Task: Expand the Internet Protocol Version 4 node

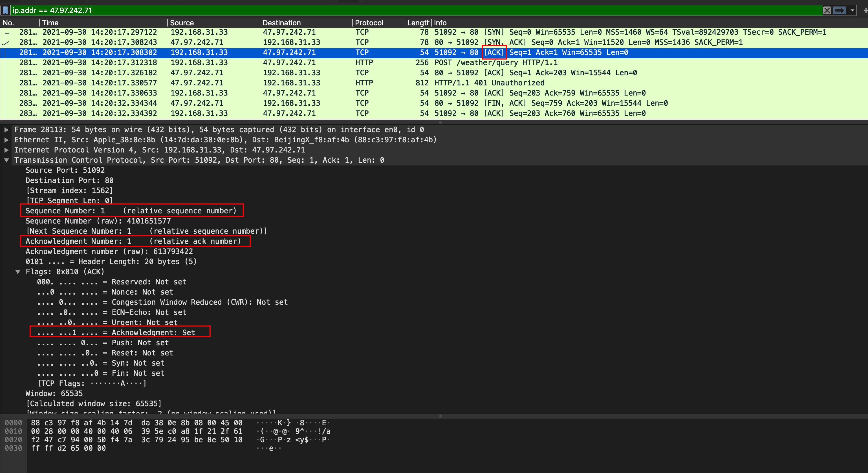Action: (6, 150)
